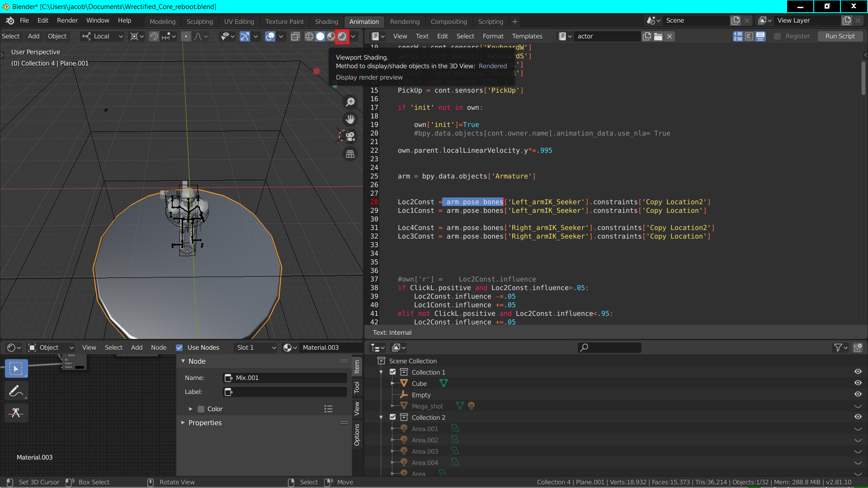Select Solid viewport shading mode
The width and height of the screenshot is (868, 488).
point(321,37)
